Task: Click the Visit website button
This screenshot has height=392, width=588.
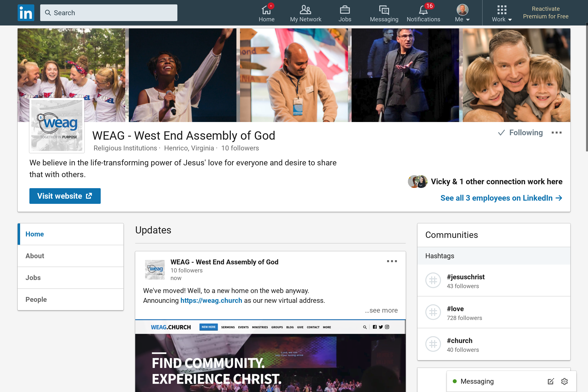Action: [x=65, y=196]
